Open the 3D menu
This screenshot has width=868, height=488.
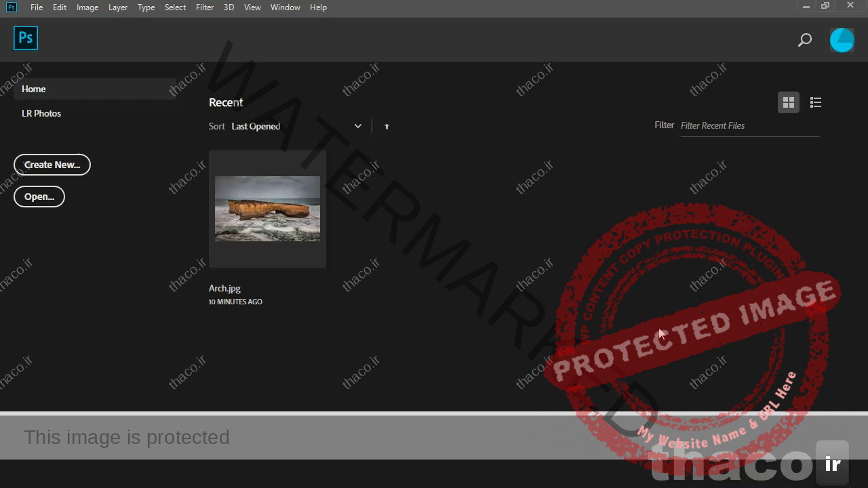(x=229, y=7)
